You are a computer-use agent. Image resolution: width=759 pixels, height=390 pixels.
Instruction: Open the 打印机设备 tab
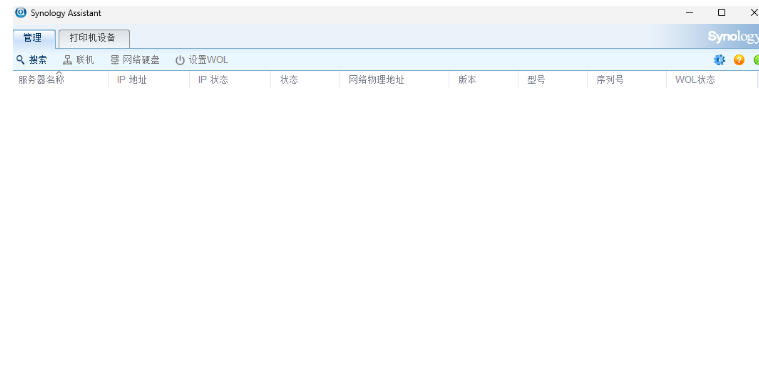coord(93,38)
